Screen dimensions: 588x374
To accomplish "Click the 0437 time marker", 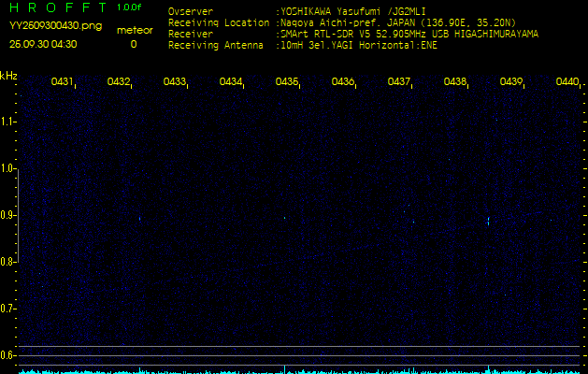I will point(398,81).
